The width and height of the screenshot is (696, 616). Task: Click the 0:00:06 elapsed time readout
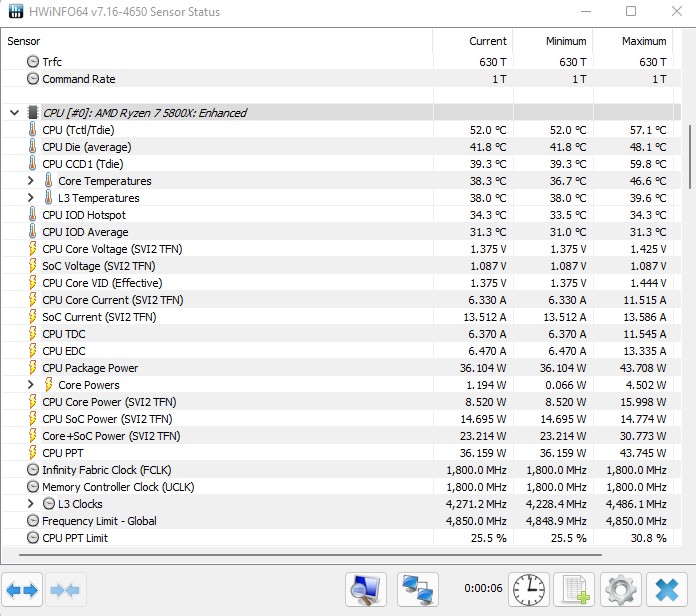[x=483, y=588]
